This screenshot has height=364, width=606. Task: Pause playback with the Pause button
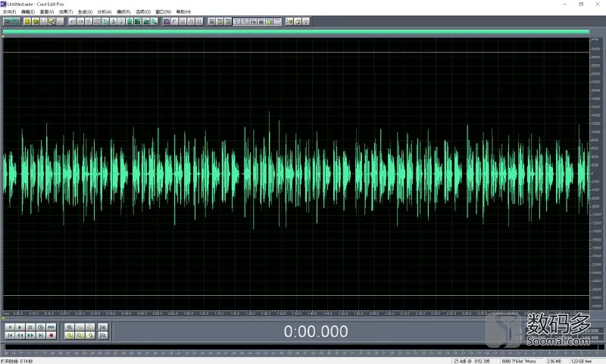point(30,328)
